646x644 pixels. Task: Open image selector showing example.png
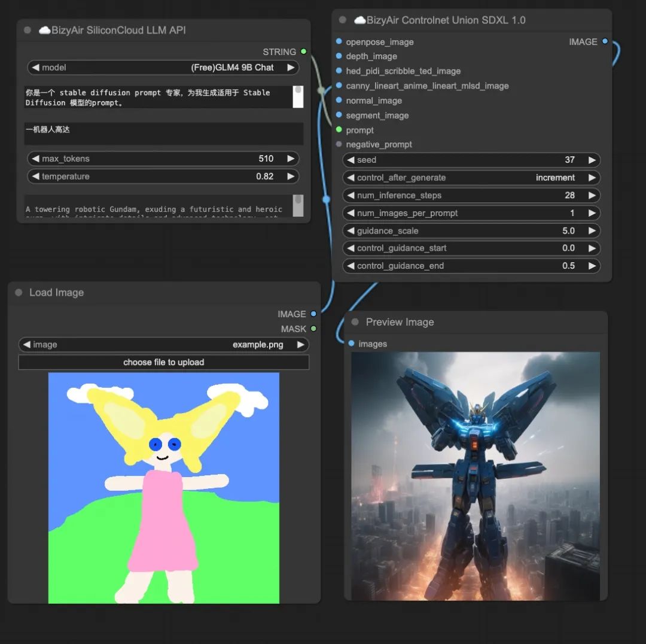point(163,345)
